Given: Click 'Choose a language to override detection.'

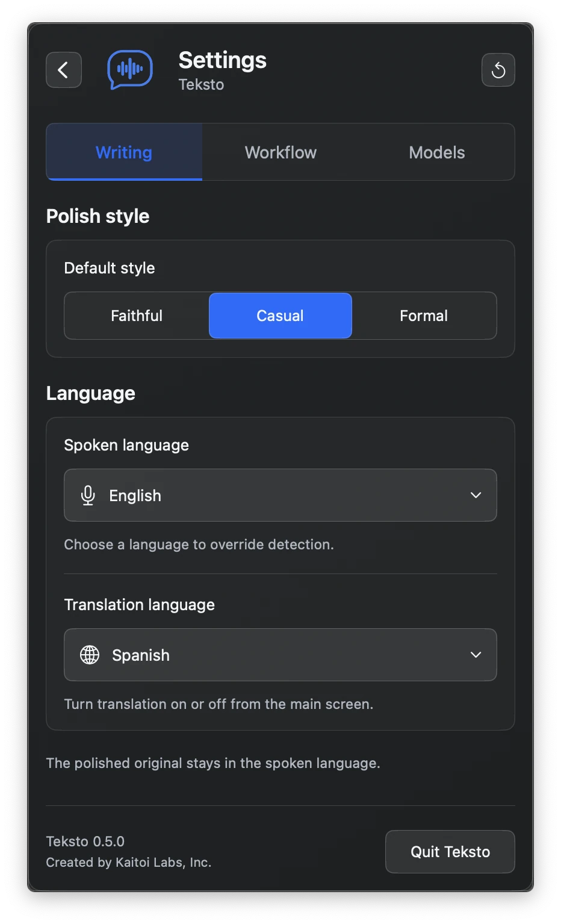Looking at the screenshot, I should [199, 545].
